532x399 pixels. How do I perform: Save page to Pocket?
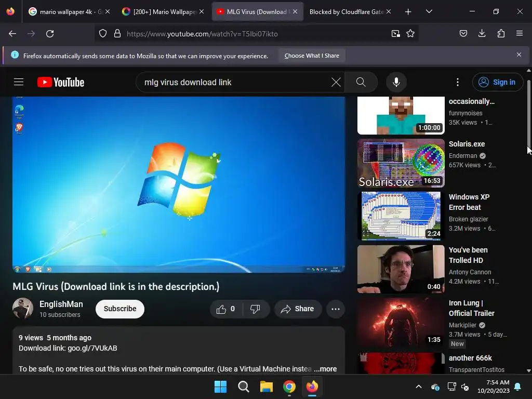463,33
